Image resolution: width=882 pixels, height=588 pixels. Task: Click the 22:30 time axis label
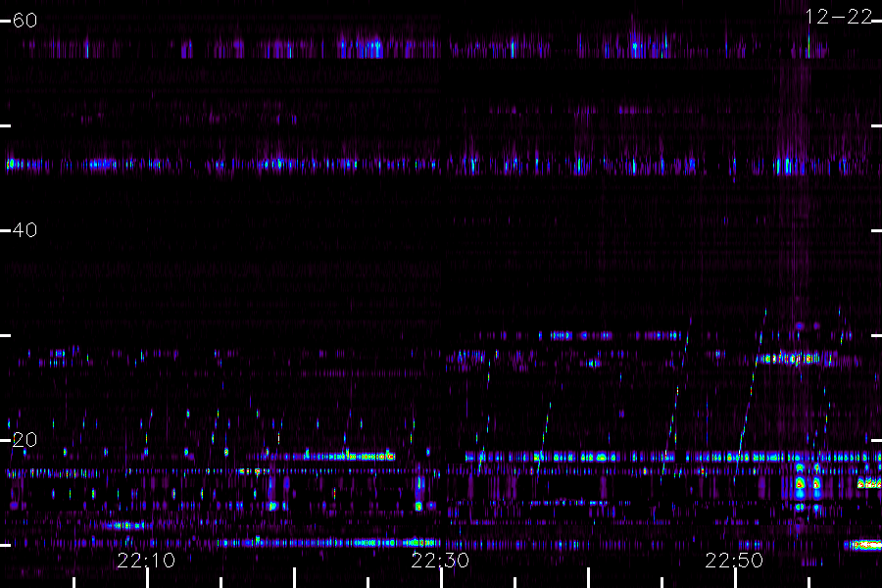440,561
